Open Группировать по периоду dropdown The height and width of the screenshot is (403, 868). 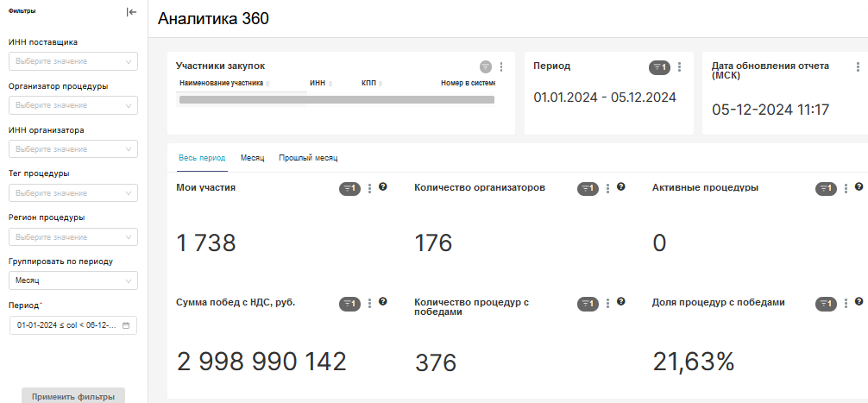(x=72, y=280)
